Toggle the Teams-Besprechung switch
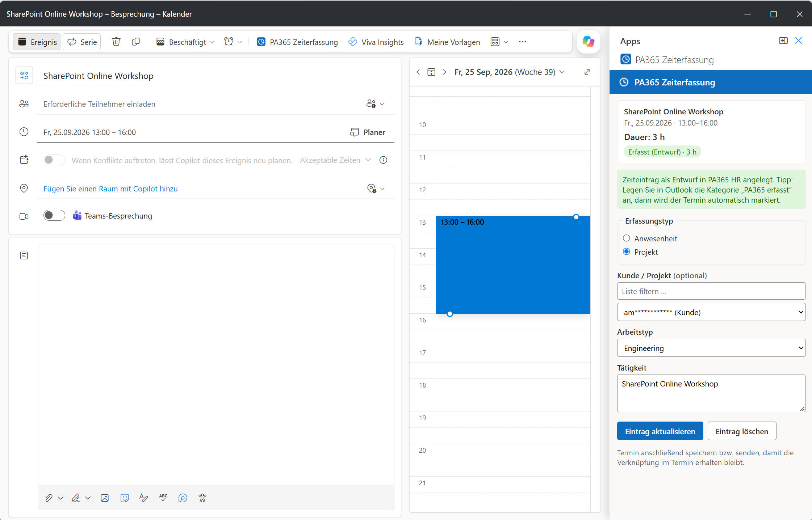812x520 pixels. [x=54, y=215]
